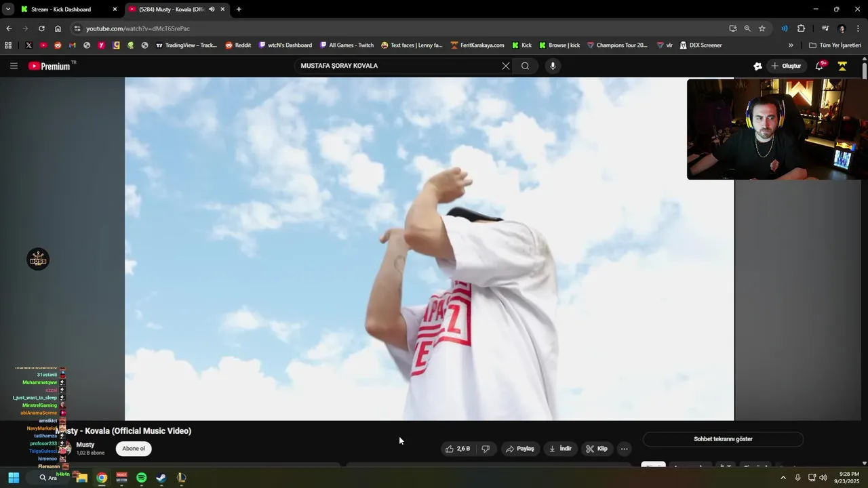This screenshot has height=488, width=868.
Task: Open the Kick channel badge overlay
Action: [38, 260]
